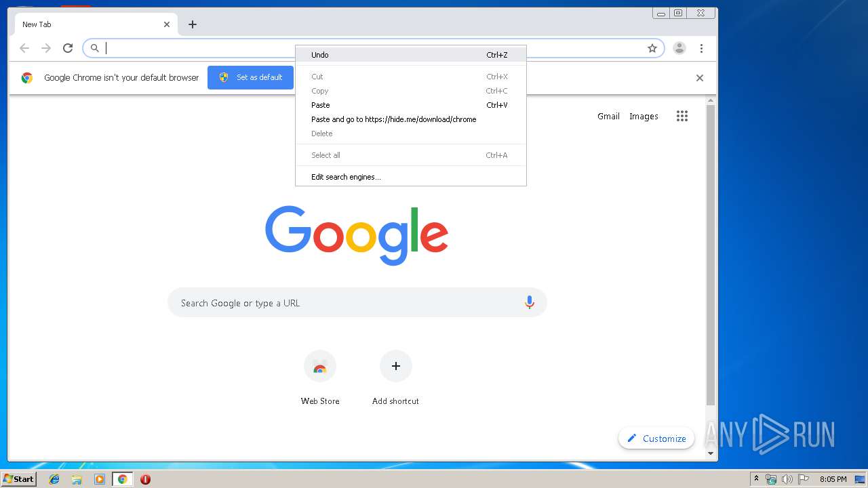Click the network tray icon
Screen dimensions: 868x488
(x=771, y=479)
